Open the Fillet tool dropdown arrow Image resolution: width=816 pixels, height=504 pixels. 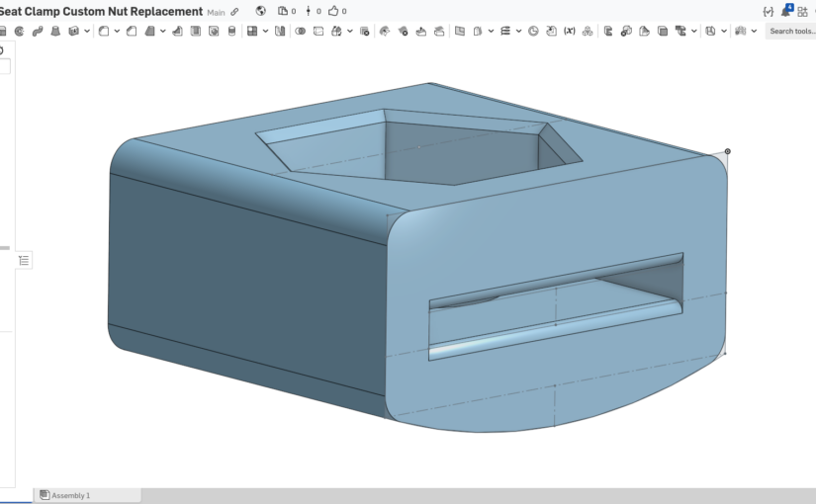click(x=117, y=32)
